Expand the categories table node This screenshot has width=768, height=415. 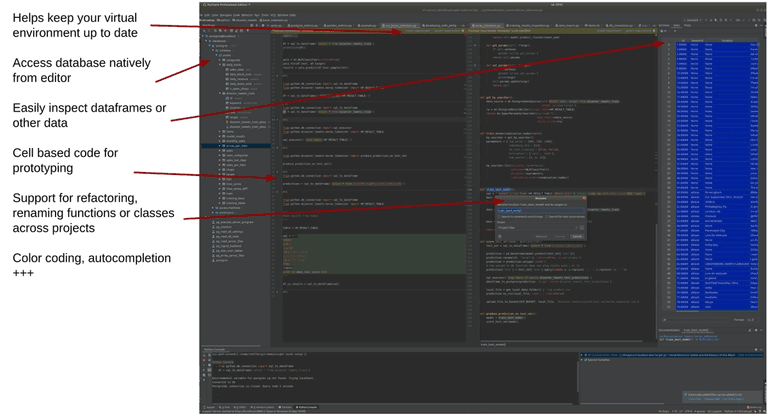[x=220, y=60]
